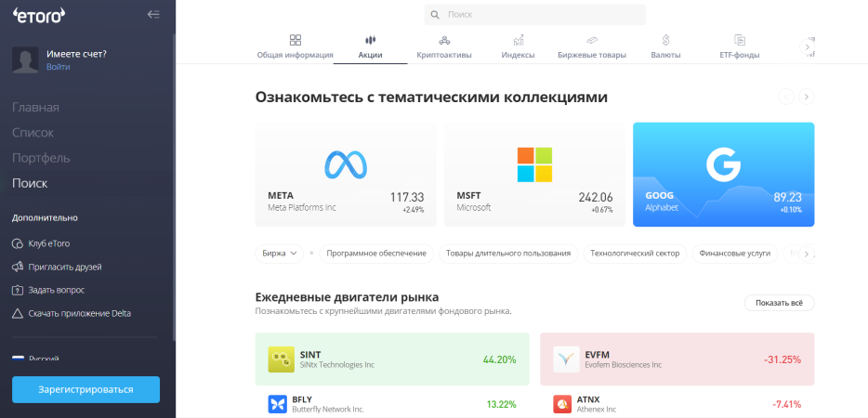Click the 13.22% value for BFLY
Viewport: 868px width, 418px height.
502,404
